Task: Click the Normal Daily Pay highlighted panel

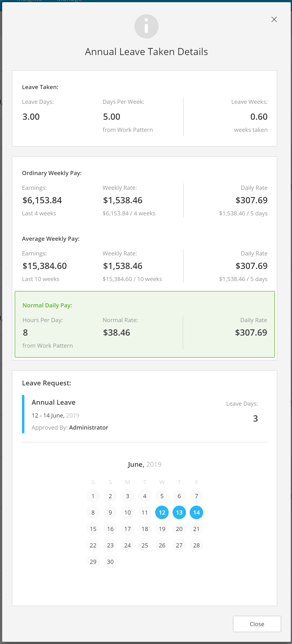Action: (x=145, y=324)
